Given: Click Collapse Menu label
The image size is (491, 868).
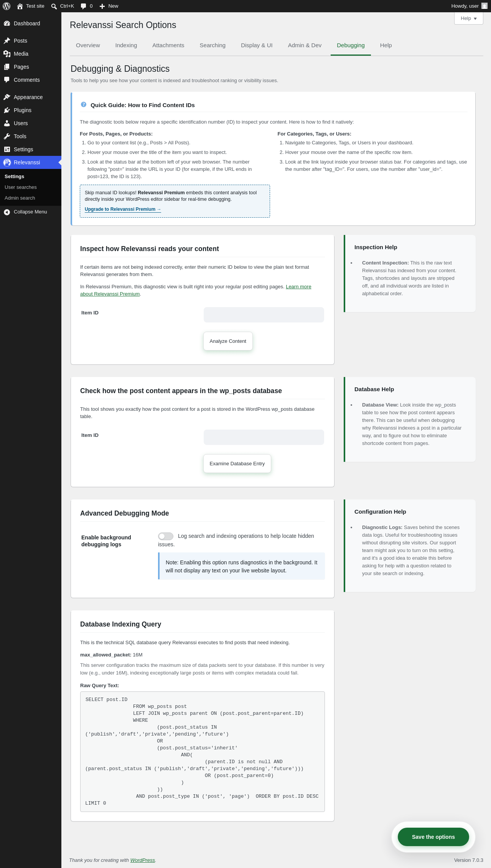Looking at the screenshot, I should pyautogui.click(x=30, y=212).
